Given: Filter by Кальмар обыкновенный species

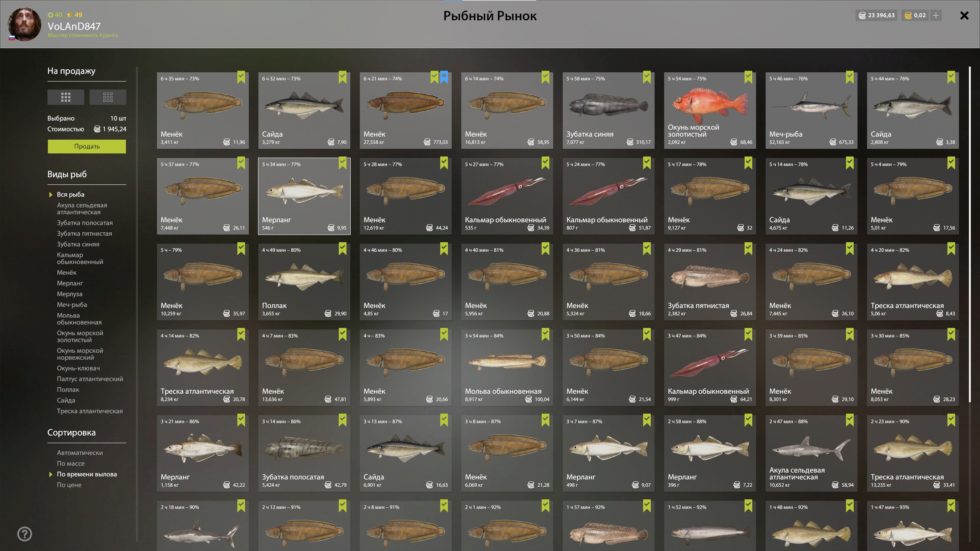Looking at the screenshot, I should (x=80, y=258).
